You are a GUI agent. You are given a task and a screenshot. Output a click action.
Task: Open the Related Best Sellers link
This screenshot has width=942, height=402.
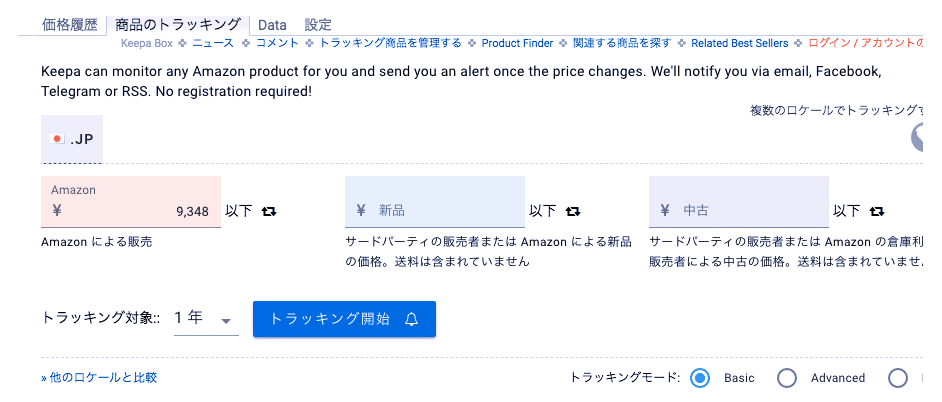click(739, 43)
